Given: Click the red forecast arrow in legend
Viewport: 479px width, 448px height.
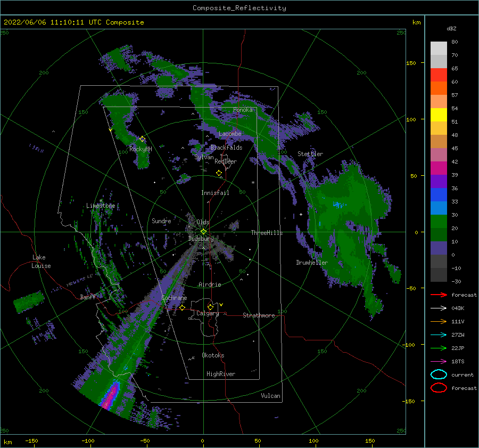Looking at the screenshot, I should coord(439,295).
